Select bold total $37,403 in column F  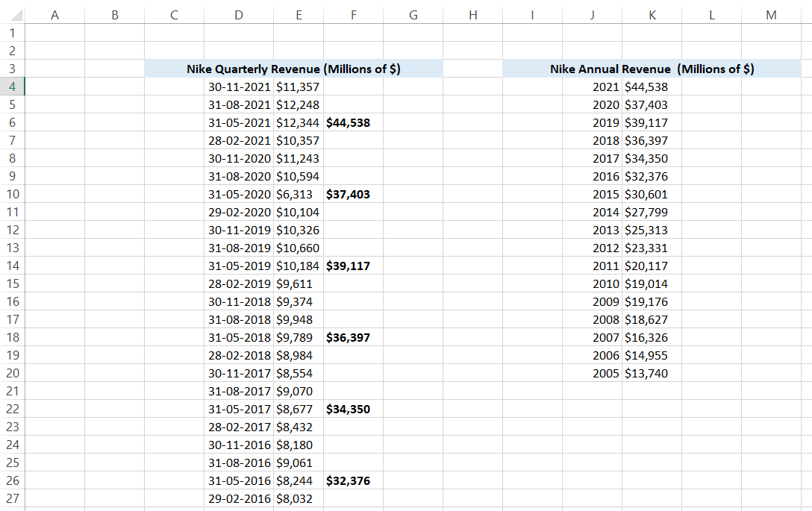(353, 194)
